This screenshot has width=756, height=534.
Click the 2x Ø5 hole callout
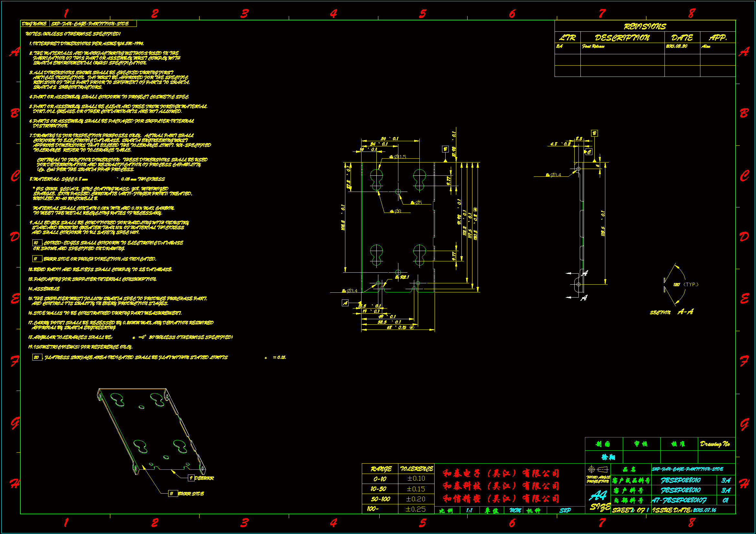416,203
